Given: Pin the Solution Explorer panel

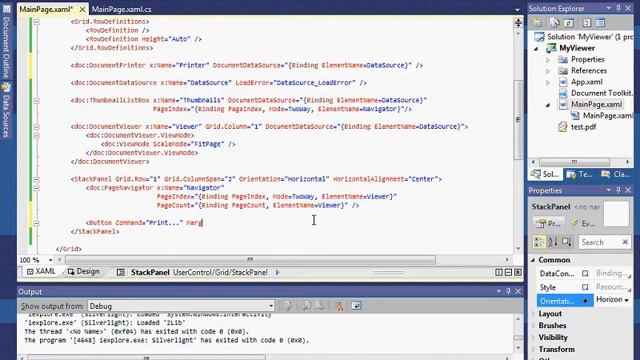Looking at the screenshot, I should [618, 8].
